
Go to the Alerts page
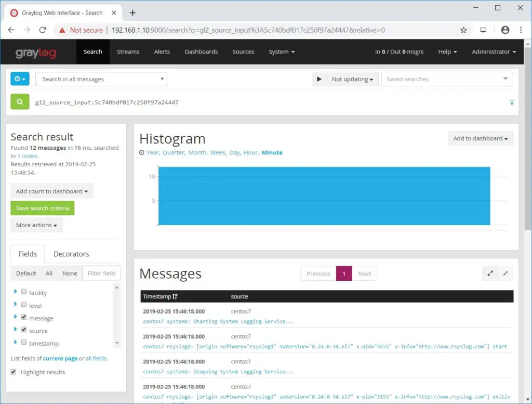click(162, 52)
